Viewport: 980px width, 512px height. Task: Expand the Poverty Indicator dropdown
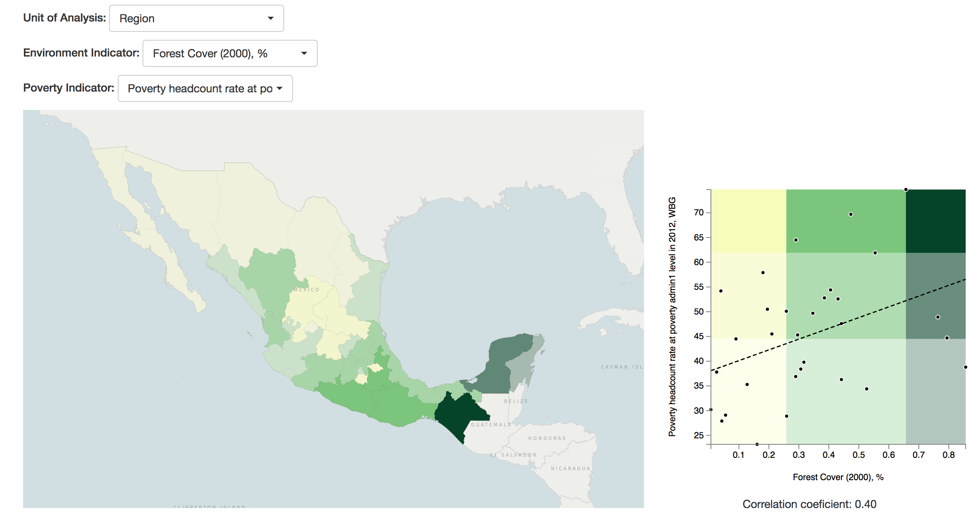tap(205, 88)
